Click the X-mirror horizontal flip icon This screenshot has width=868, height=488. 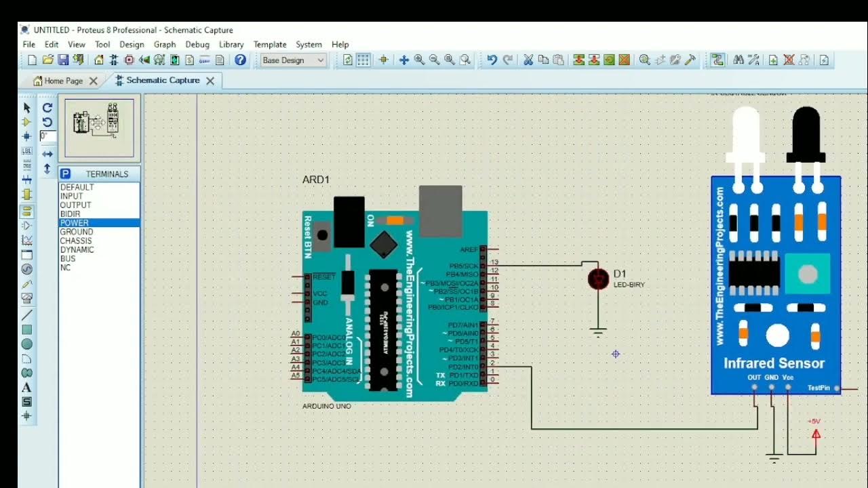click(x=47, y=155)
